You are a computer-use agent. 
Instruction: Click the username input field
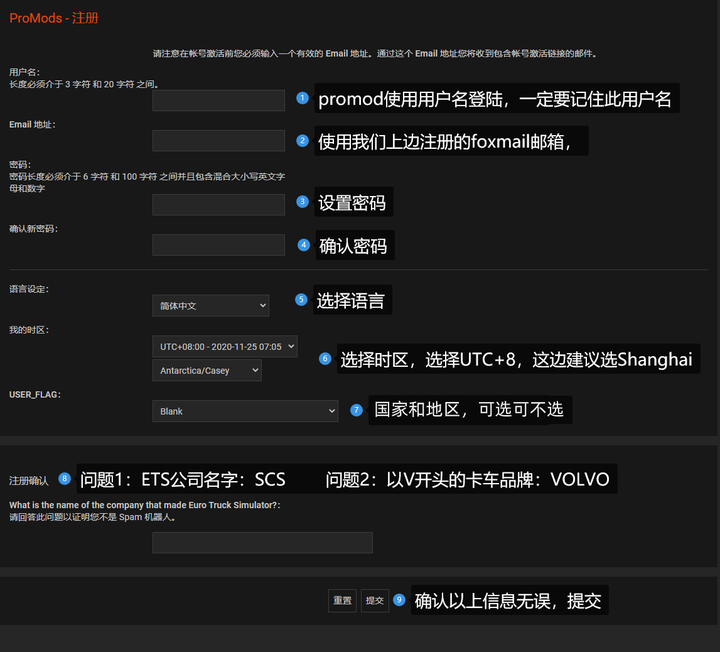point(218,100)
